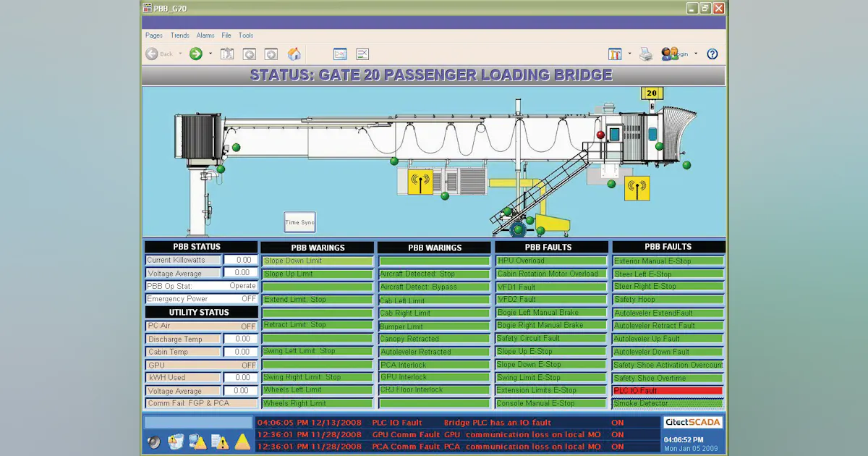868x456 pixels.
Task: Select the CRJ Floor Interlock bar
Action: point(434,390)
